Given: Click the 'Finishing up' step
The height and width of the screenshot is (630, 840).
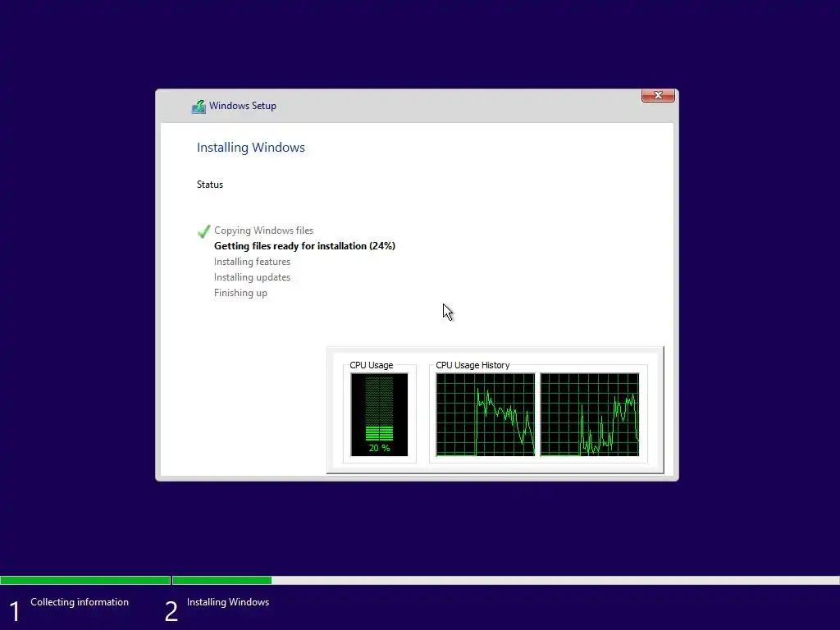Looking at the screenshot, I should point(240,293).
